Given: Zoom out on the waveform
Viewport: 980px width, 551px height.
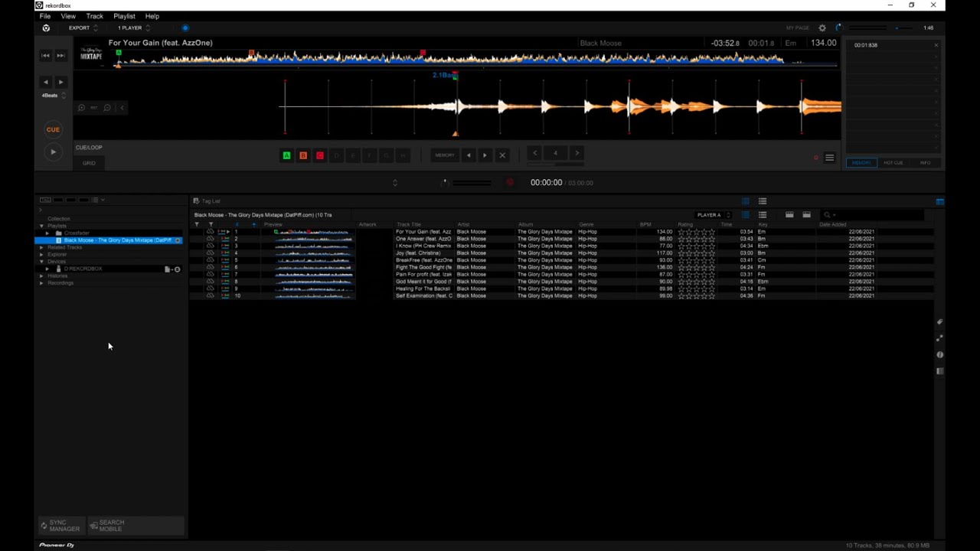Looking at the screenshot, I should pos(107,108).
